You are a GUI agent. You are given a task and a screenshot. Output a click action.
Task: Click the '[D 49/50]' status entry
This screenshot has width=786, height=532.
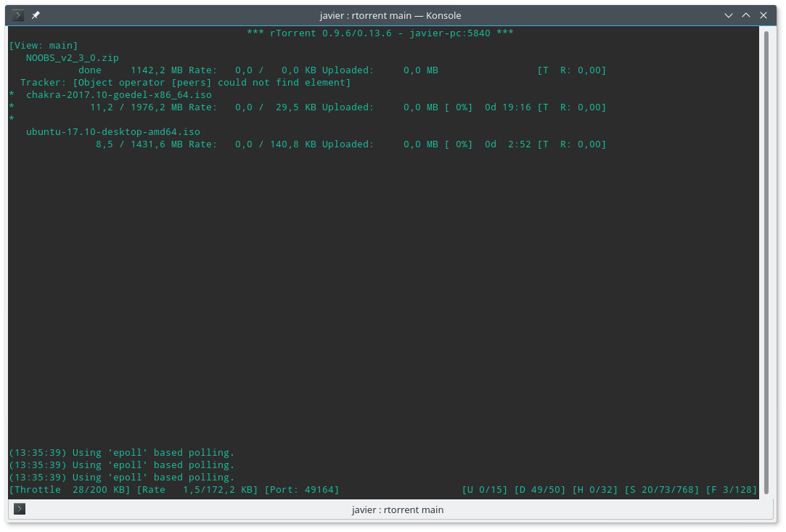click(540, 490)
